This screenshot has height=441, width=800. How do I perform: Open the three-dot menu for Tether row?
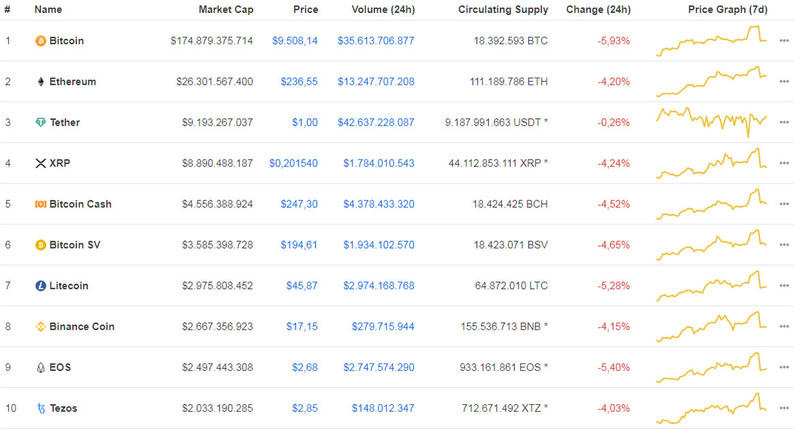[783, 123]
